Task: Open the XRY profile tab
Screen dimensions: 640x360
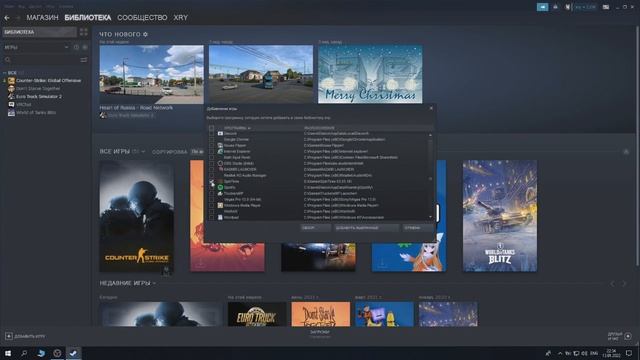Action: coord(180,18)
